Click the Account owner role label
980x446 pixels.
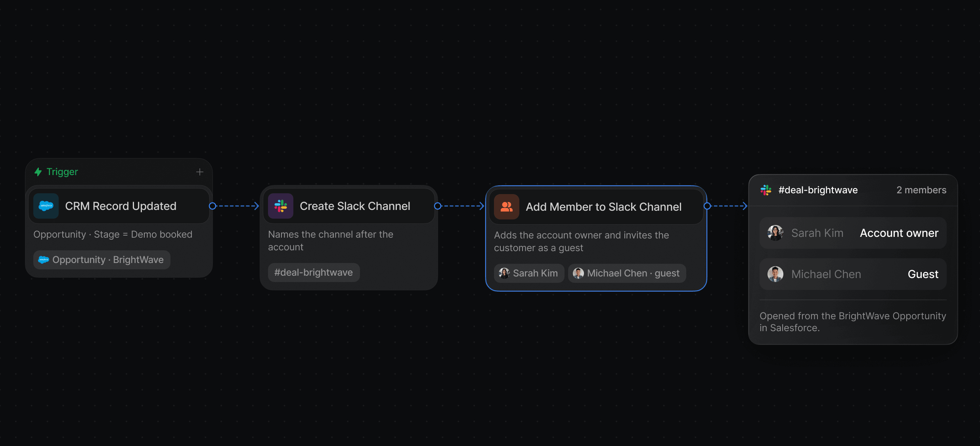point(899,233)
